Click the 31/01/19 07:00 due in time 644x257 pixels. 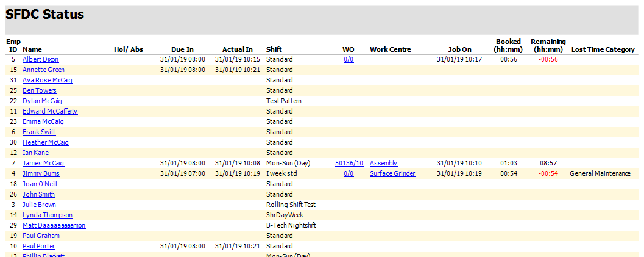[182, 173]
